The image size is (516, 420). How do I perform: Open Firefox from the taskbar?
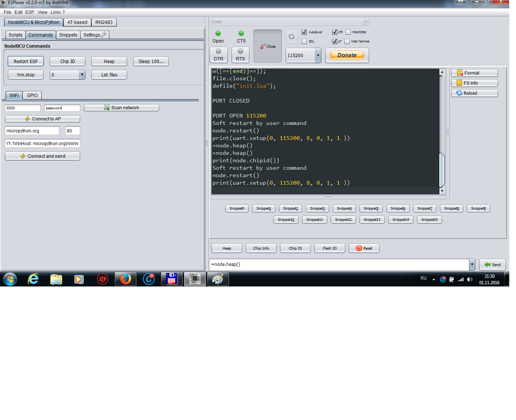click(x=126, y=279)
